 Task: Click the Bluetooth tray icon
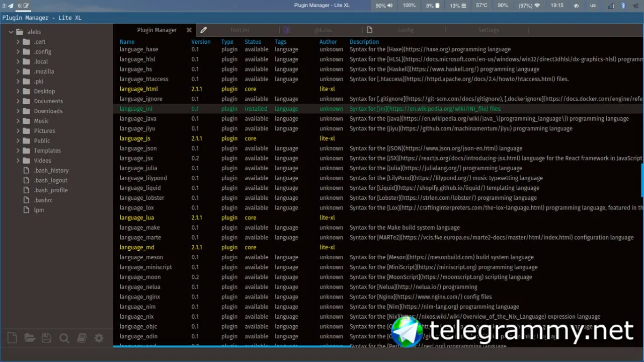(x=623, y=6)
